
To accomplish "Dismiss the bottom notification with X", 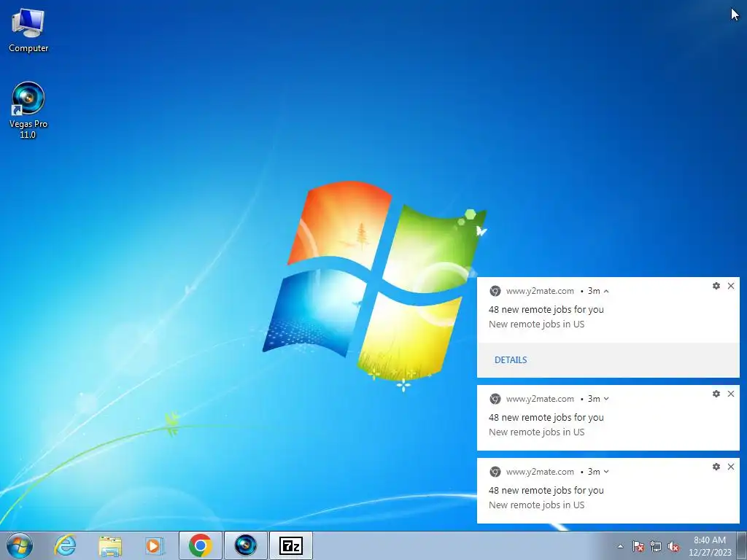I will pyautogui.click(x=731, y=467).
